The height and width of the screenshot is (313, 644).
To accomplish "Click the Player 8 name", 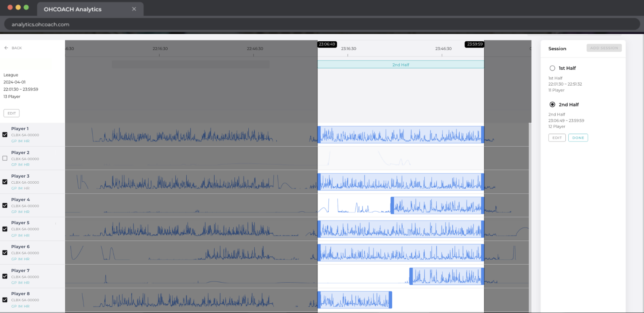I will tap(20, 294).
